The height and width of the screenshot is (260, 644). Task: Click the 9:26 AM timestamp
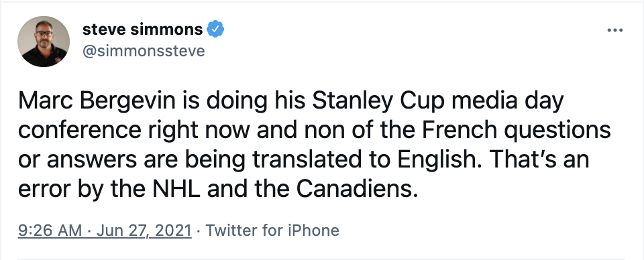click(50, 231)
